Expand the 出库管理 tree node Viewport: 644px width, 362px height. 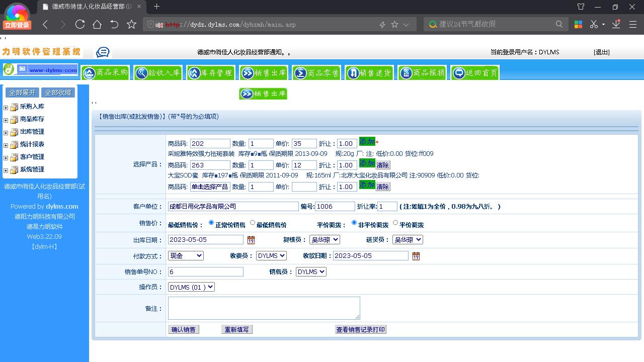tap(5, 132)
